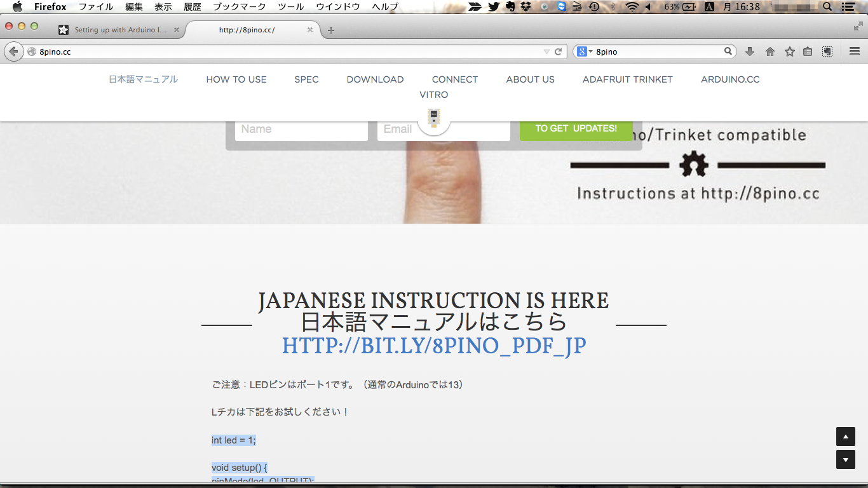Open the SPEC navigation link
This screenshot has height=488, width=868.
click(306, 79)
